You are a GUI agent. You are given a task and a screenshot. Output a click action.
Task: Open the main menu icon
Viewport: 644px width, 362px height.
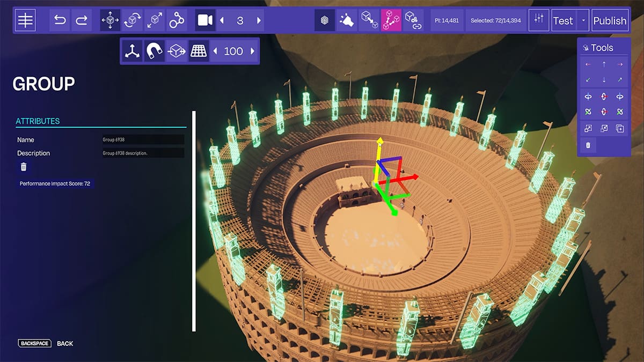[x=25, y=20]
